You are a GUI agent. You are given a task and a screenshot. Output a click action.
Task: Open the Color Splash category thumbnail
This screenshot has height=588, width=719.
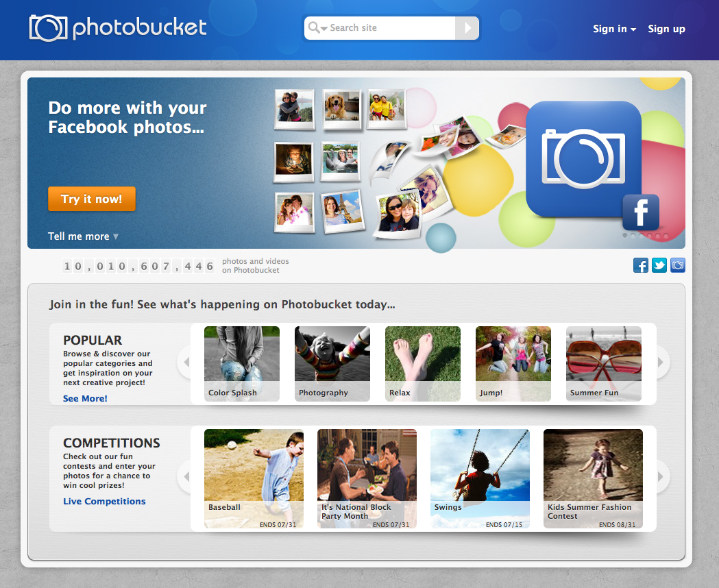tap(241, 363)
